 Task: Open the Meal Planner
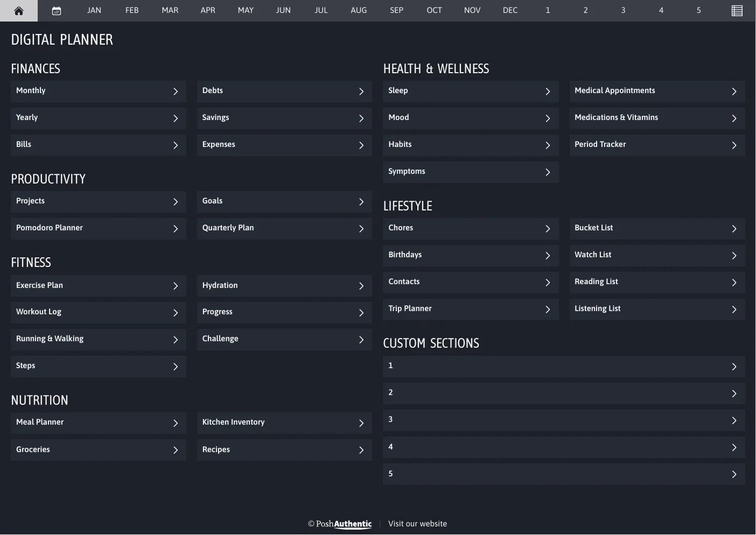point(99,423)
